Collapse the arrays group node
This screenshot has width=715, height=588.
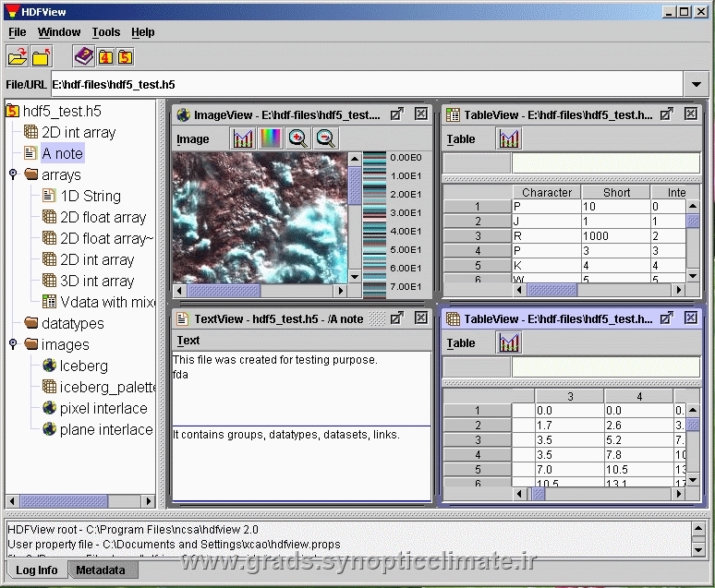[x=13, y=174]
